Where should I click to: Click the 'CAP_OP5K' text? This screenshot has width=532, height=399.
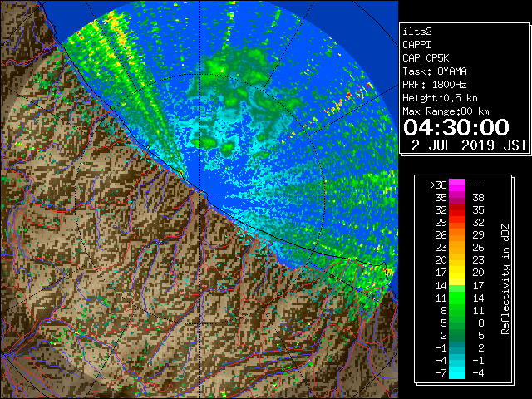tap(426, 58)
